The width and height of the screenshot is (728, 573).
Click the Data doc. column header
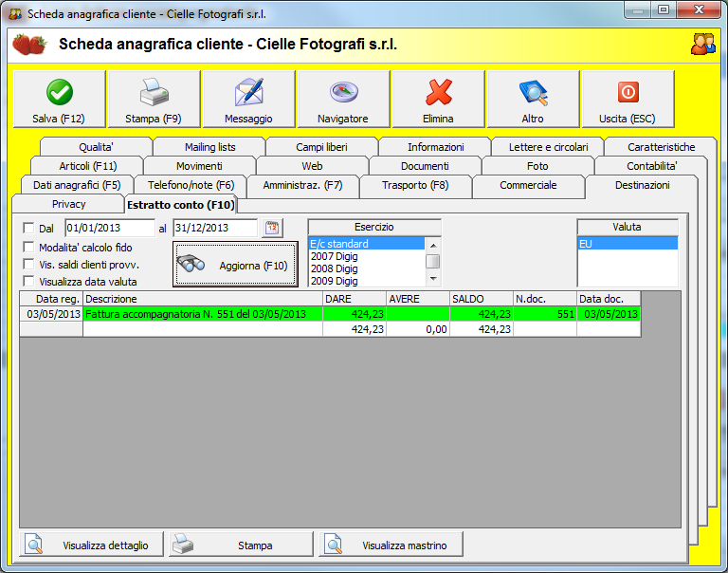point(609,299)
